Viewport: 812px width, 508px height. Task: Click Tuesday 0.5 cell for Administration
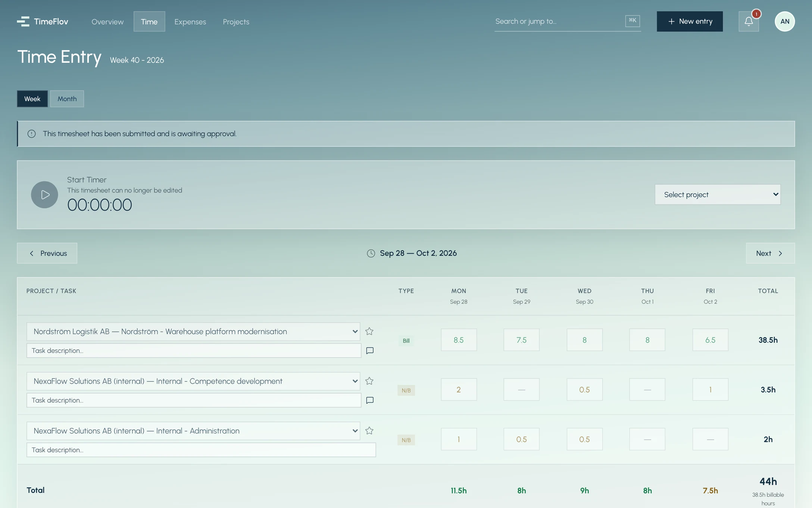[x=522, y=439]
